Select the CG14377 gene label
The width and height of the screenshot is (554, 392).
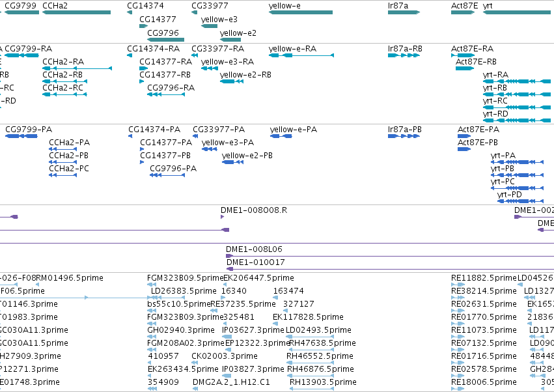tap(158, 19)
